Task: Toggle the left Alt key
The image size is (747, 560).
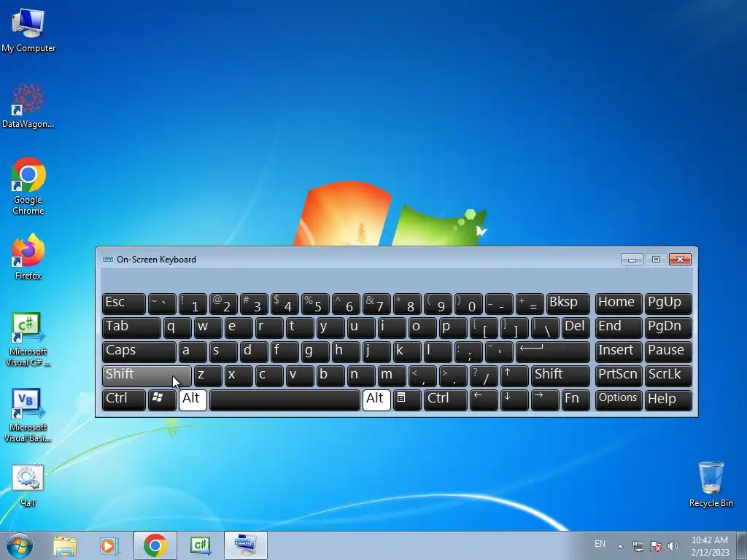Action: [193, 400]
